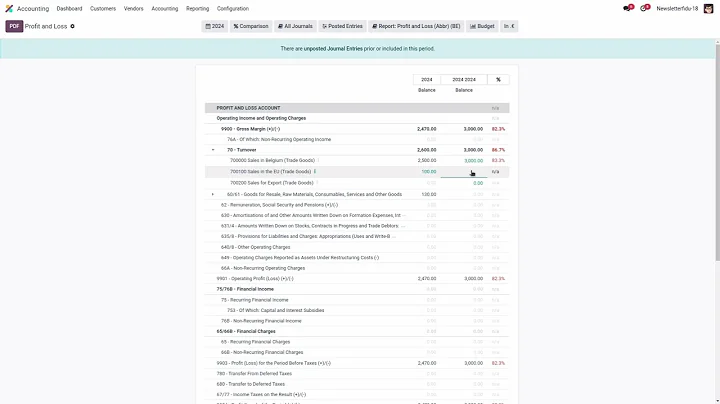Click the page vertical scrollbar
Viewport: 720px width, 404px height.
pos(717,152)
